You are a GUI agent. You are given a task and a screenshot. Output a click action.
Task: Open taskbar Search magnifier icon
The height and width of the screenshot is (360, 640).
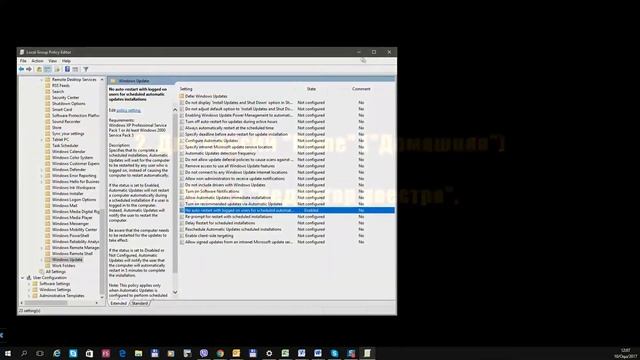24,353
